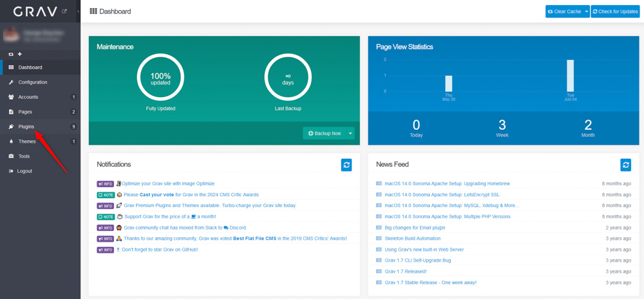Open 'Big changes for Email plugin' news
Screen dimensions: 644x299
tap(415, 228)
